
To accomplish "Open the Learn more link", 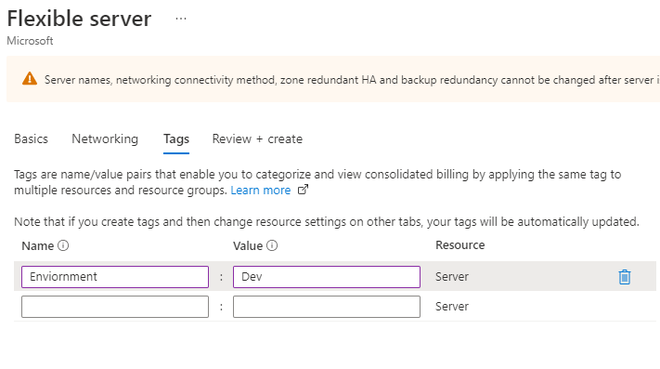I will pos(261,190).
